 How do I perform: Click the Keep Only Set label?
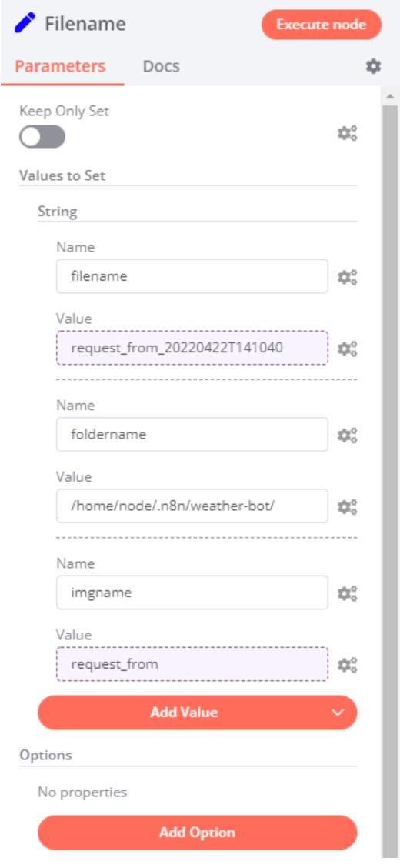pos(64,112)
